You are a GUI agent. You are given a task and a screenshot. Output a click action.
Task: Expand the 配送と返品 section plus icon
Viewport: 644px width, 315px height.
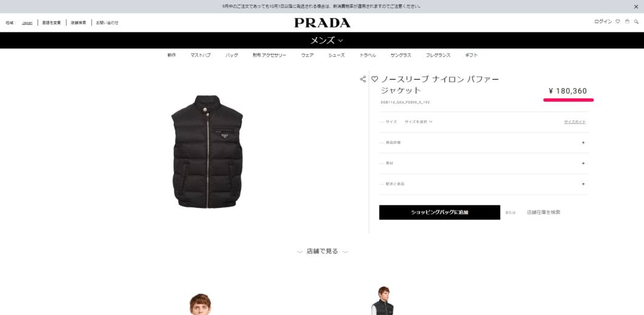click(x=583, y=184)
